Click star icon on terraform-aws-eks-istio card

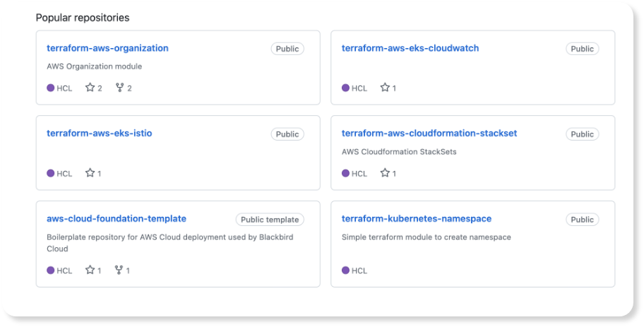(90, 172)
